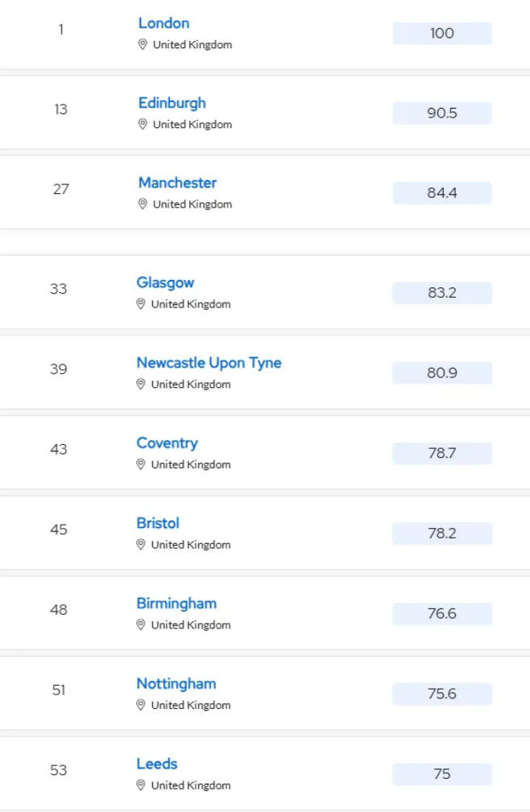Viewport: 530px width, 812px height.
Task: Select the 100 score badge for London
Action: pos(442,33)
